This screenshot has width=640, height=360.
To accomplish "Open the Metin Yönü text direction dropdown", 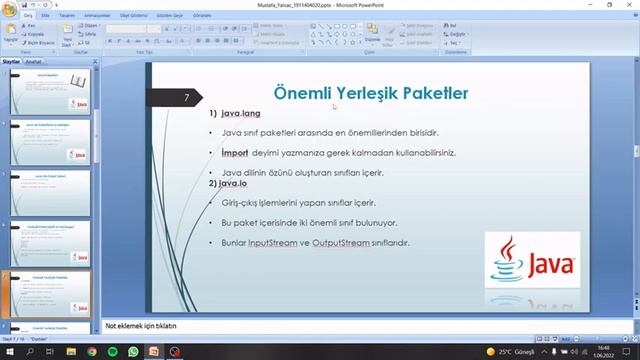I will point(270,26).
